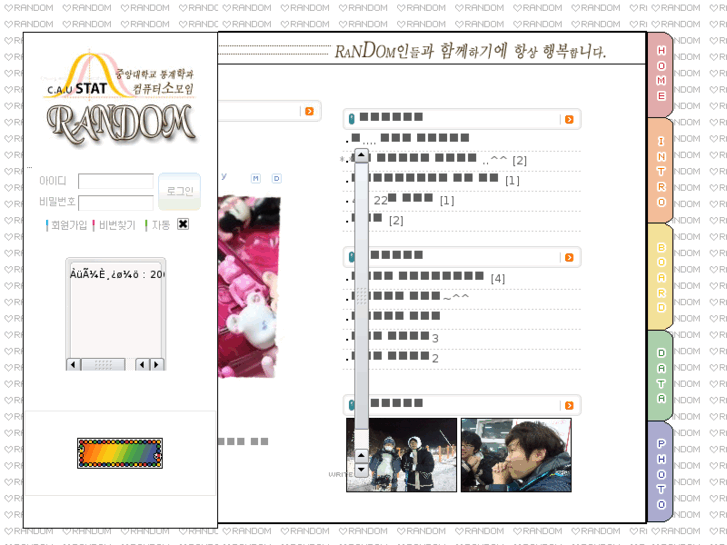This screenshot has height=545, width=727.
Task: Open the short board post marked [2]
Action: coord(377,219)
